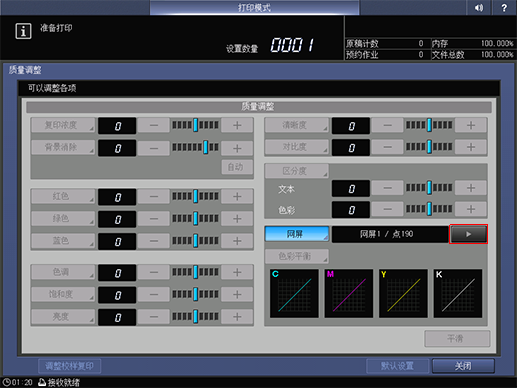Decrease 清晰度 with minus button
This screenshot has width=517, height=388.
pyautogui.click(x=387, y=126)
